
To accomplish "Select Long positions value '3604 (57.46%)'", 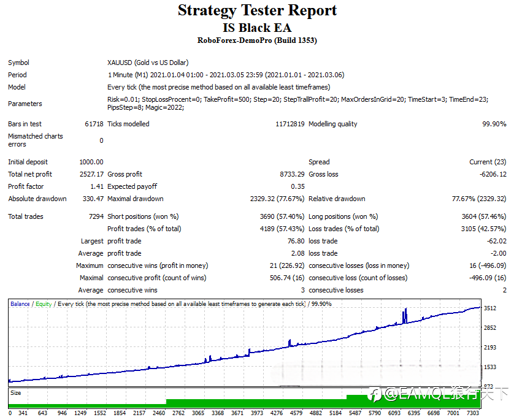I will tap(484, 216).
